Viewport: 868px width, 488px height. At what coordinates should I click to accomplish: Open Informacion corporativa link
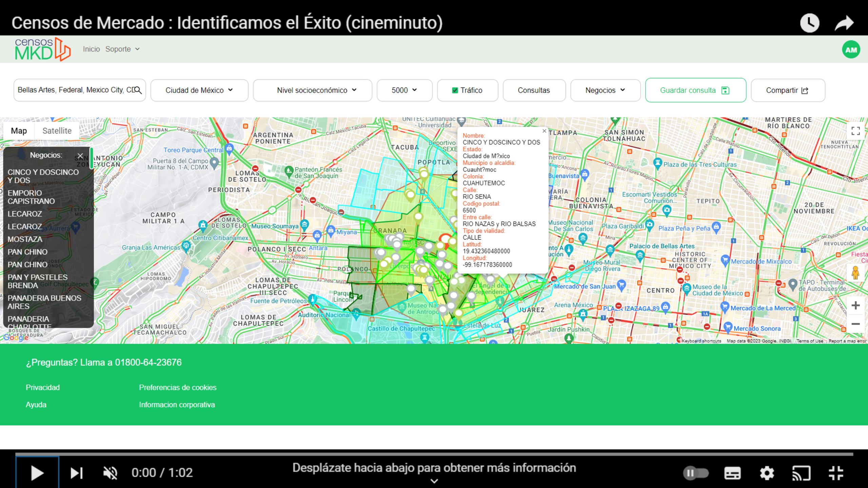[x=177, y=405]
